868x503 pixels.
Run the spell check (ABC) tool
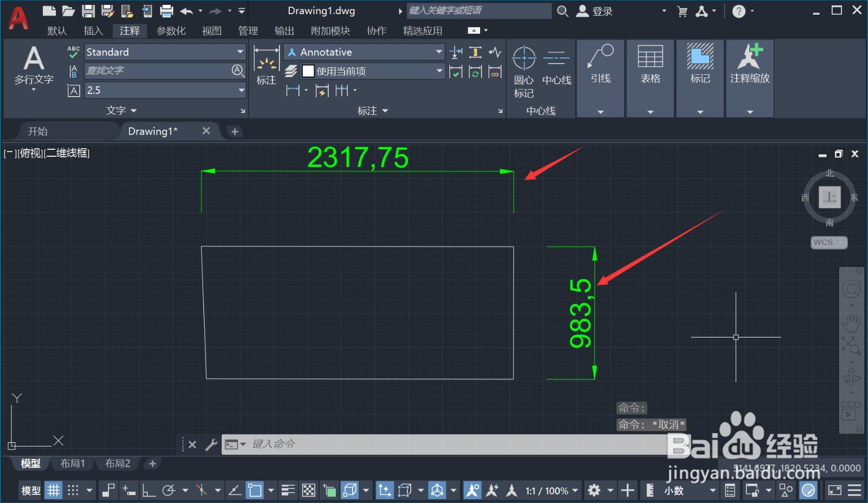[73, 52]
